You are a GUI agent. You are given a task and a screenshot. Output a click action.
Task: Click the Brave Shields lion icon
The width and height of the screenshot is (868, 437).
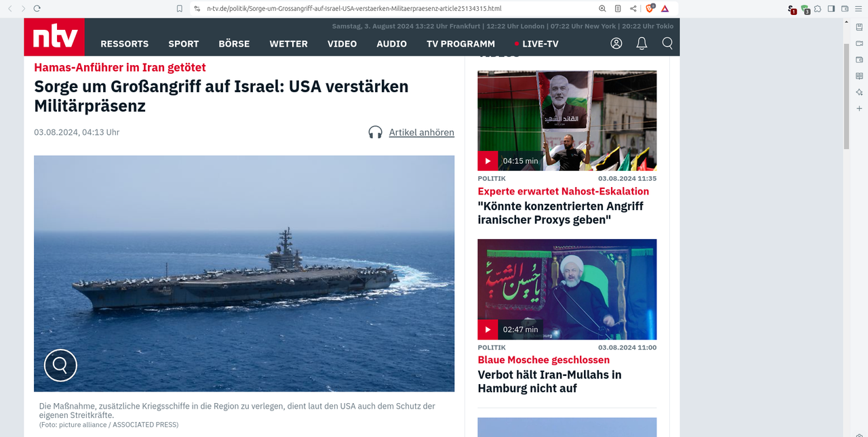click(650, 8)
